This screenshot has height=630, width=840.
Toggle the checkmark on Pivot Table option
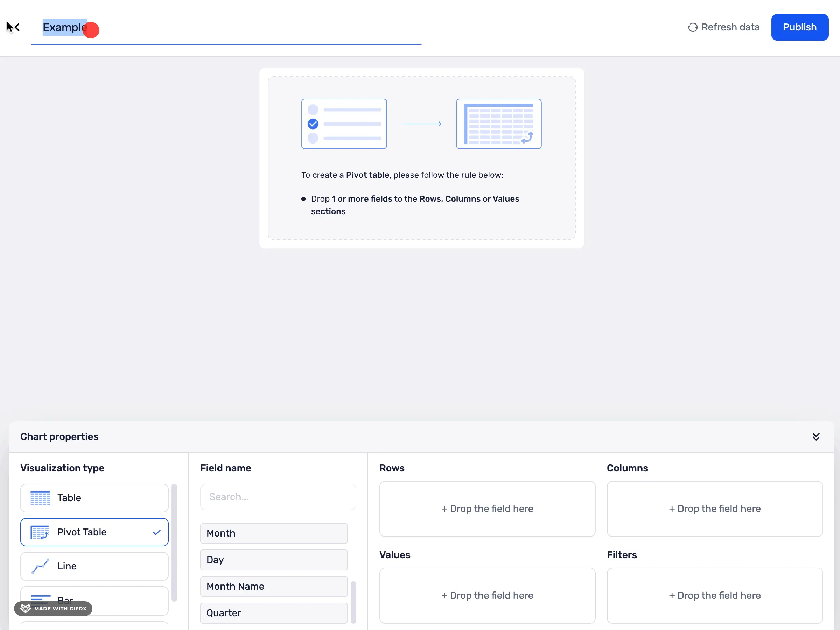(157, 532)
